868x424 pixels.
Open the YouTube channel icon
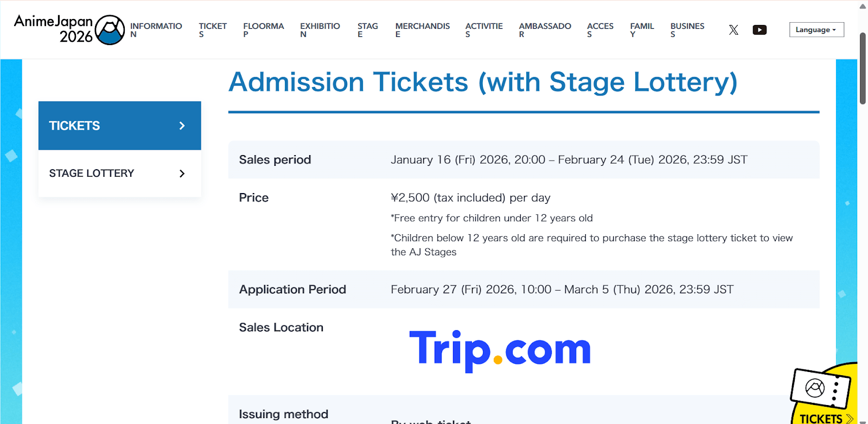759,30
